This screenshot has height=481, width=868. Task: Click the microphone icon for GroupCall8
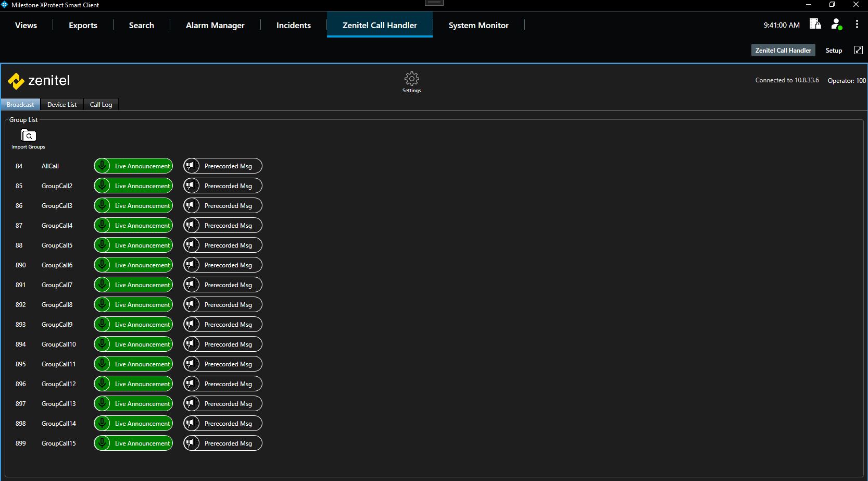click(x=103, y=305)
